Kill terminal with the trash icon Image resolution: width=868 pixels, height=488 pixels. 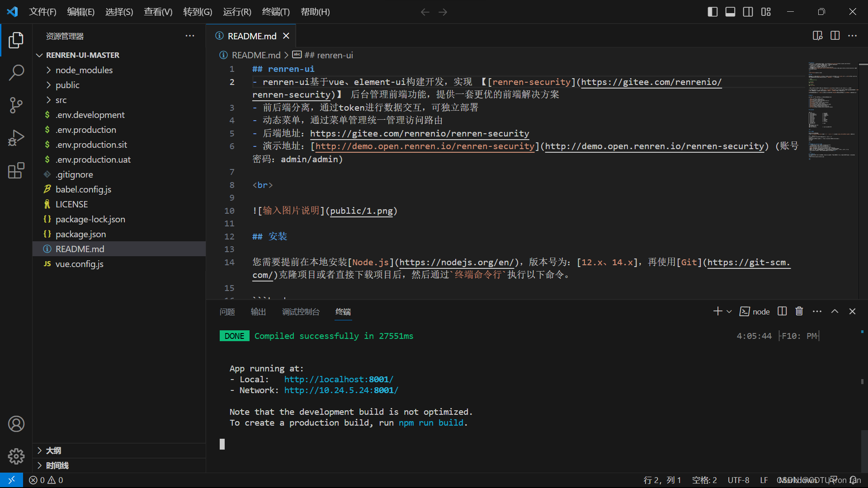tap(799, 311)
